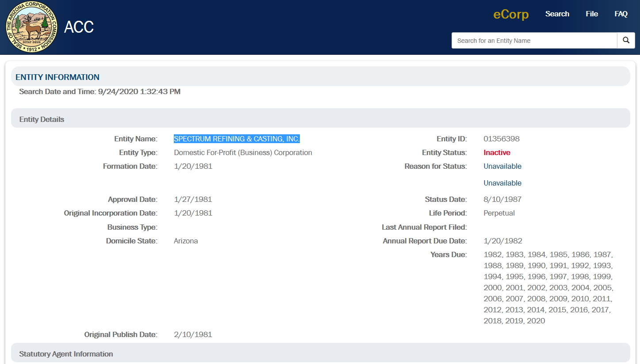Click the Domicile State value Arizona

point(186,241)
